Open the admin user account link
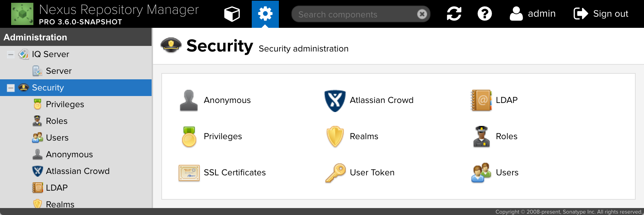Image resolution: width=644 pixels, height=215 pixels. [533, 14]
